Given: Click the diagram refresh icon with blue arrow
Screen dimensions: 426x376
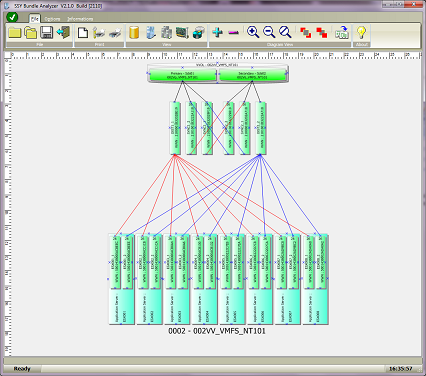Looking at the screenshot, I should [342, 33].
